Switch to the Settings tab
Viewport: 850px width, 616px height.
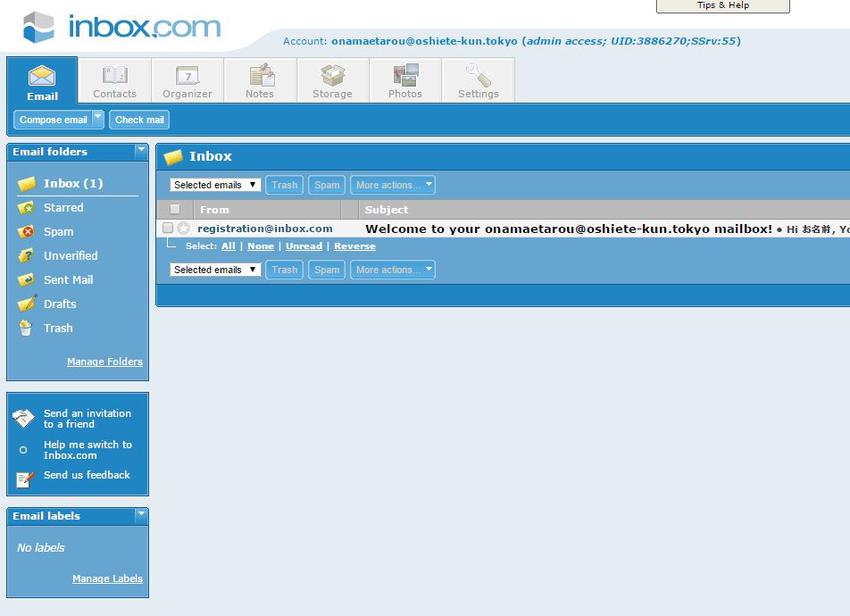[479, 80]
